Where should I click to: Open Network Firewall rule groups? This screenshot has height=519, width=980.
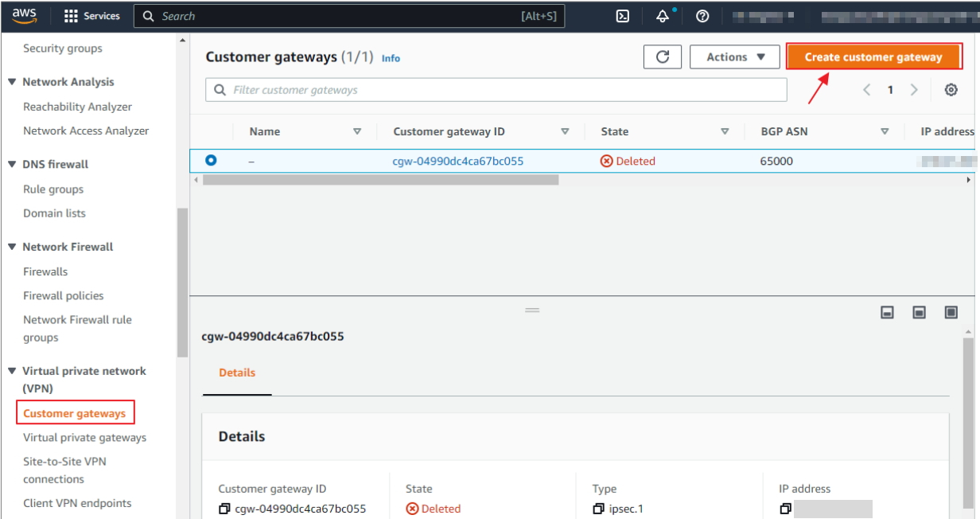[x=77, y=329]
